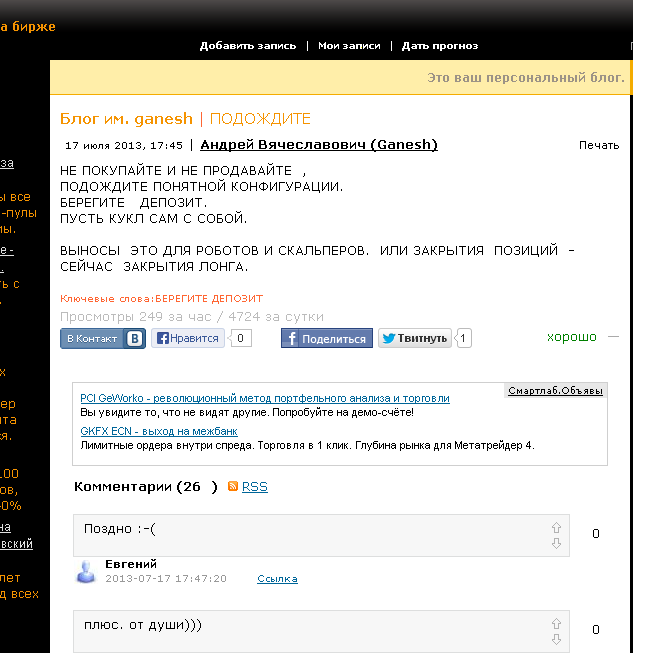Click the banner 'Это ваш персональный блог.'
Viewport: 645px width, 653px height.
pos(526,78)
